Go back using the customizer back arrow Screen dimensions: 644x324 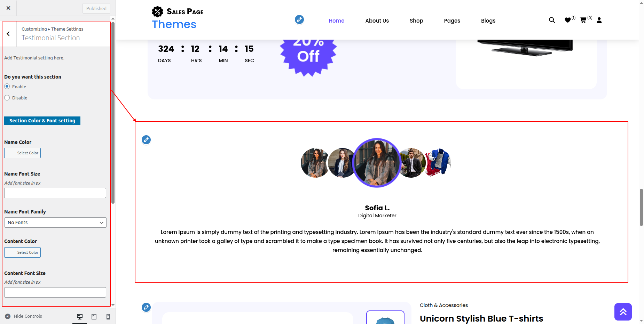tap(8, 34)
